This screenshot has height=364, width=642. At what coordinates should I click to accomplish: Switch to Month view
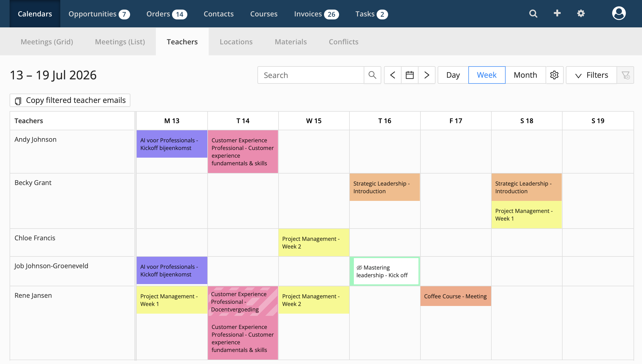[525, 75]
